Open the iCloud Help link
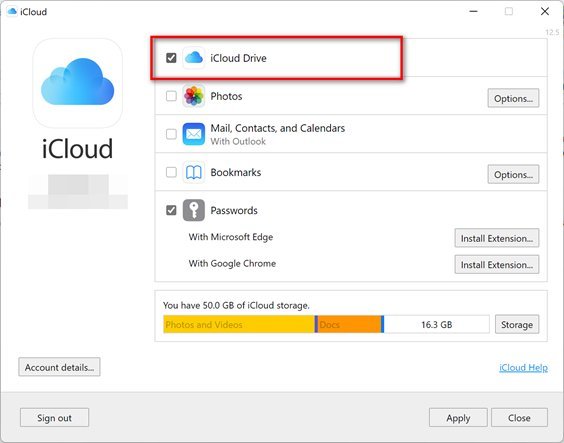The image size is (564, 443). point(523,367)
